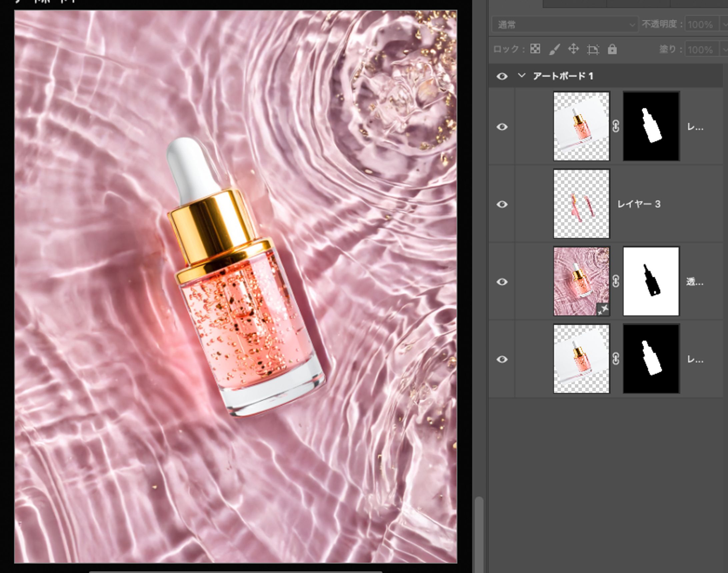Viewport: 728px width, 573px height.
Task: Unlink mask on layer above レイヤー 3
Action: click(x=616, y=126)
